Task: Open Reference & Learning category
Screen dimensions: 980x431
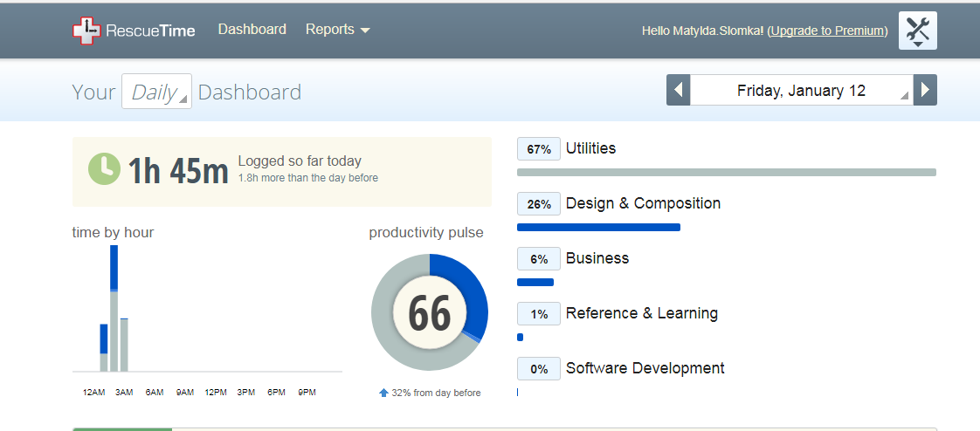Action: coord(641,313)
